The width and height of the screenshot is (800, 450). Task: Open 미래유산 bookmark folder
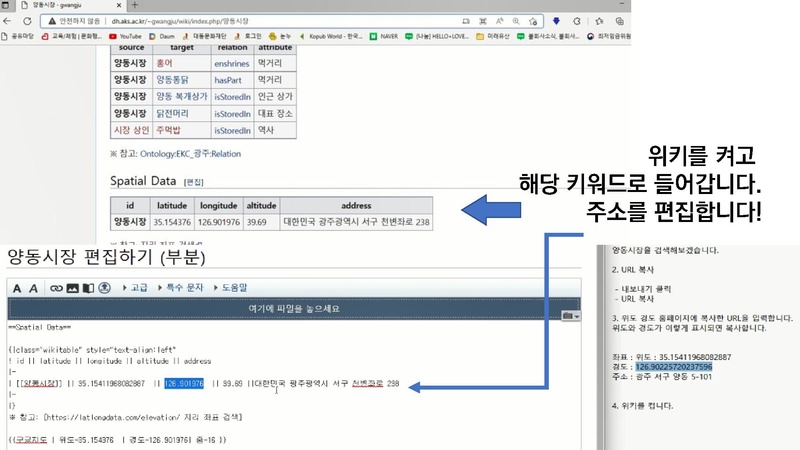click(493, 36)
